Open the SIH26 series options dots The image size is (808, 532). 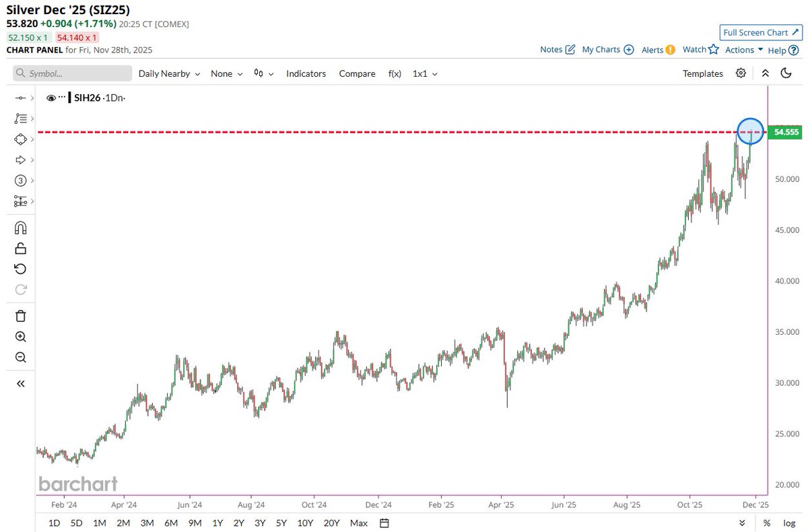pyautogui.click(x=62, y=98)
